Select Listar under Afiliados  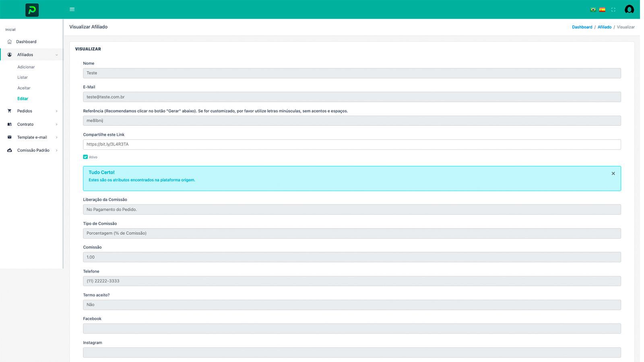point(23,77)
